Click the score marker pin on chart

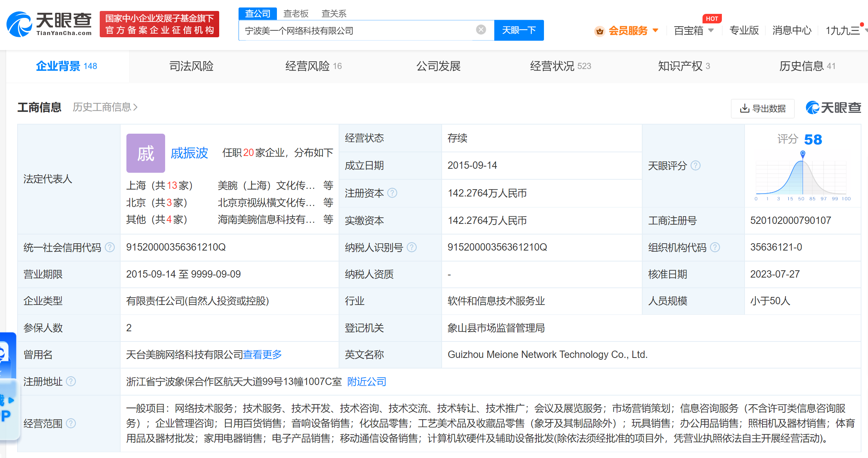[803, 154]
